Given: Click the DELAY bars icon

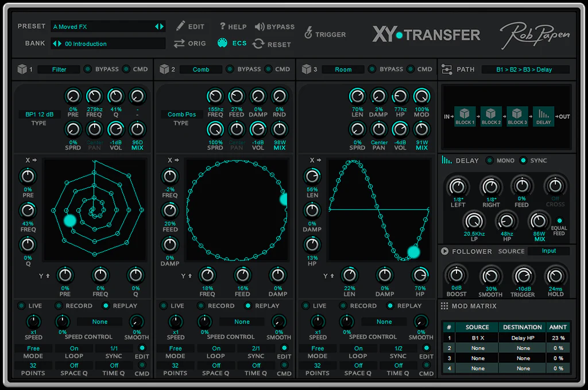Looking at the screenshot, I should tap(446, 160).
